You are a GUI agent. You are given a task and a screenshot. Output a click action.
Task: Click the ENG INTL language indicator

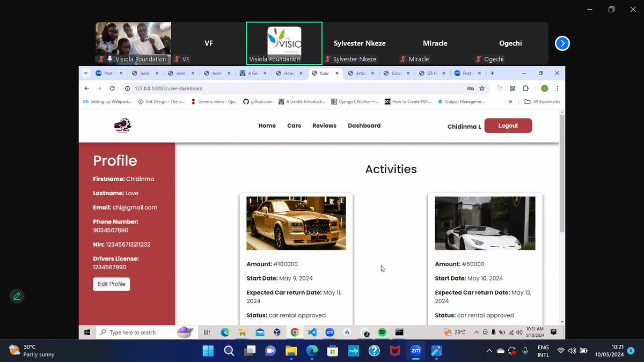(x=544, y=351)
